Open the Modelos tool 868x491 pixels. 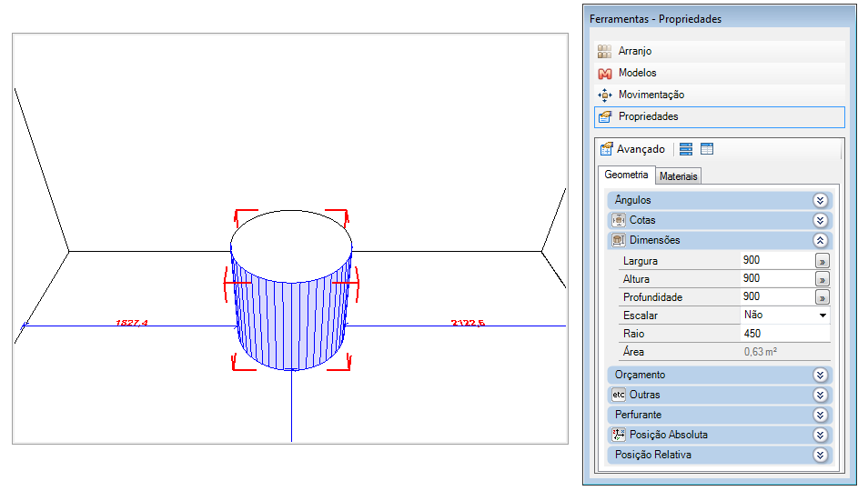[720, 73]
